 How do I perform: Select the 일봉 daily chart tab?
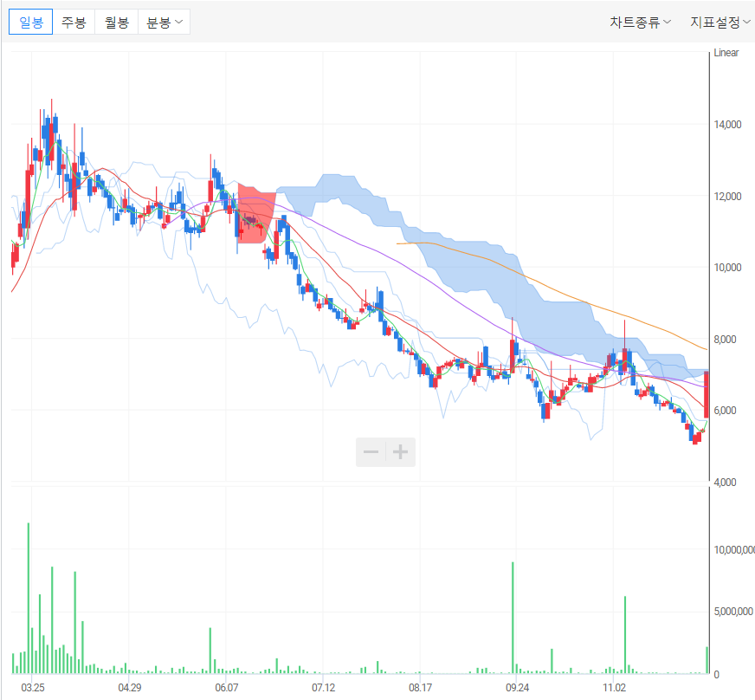(x=31, y=23)
